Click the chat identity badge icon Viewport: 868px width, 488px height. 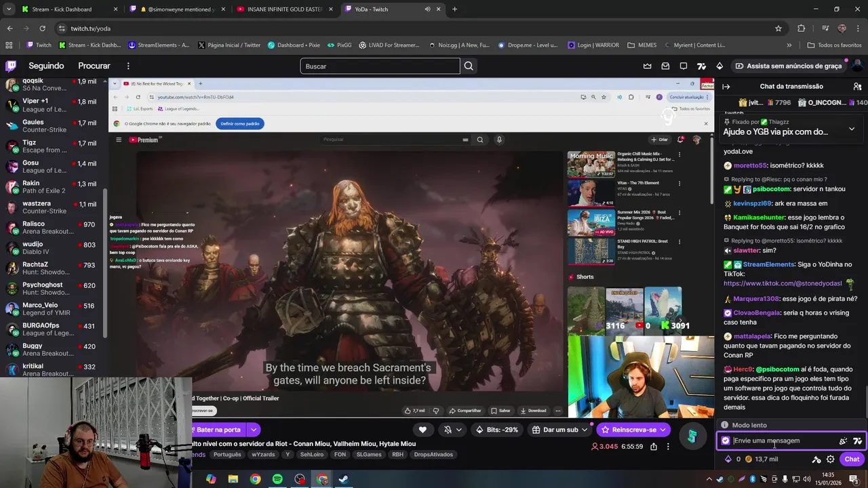coord(726,441)
